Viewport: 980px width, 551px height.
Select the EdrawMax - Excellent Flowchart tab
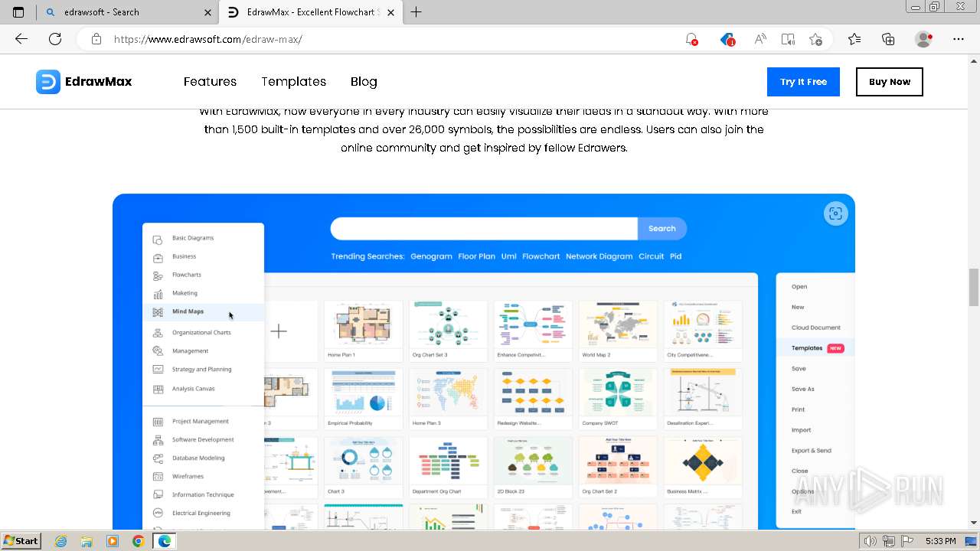click(310, 12)
